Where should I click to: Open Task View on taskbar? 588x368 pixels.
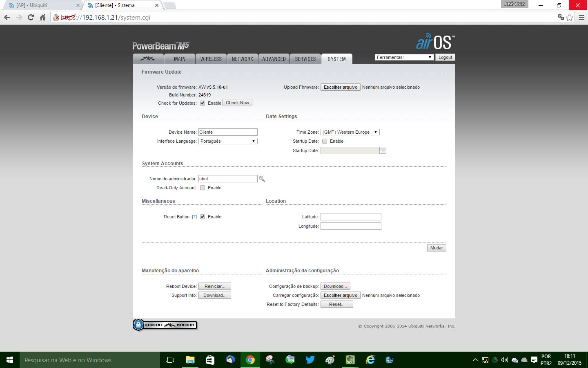click(x=170, y=360)
